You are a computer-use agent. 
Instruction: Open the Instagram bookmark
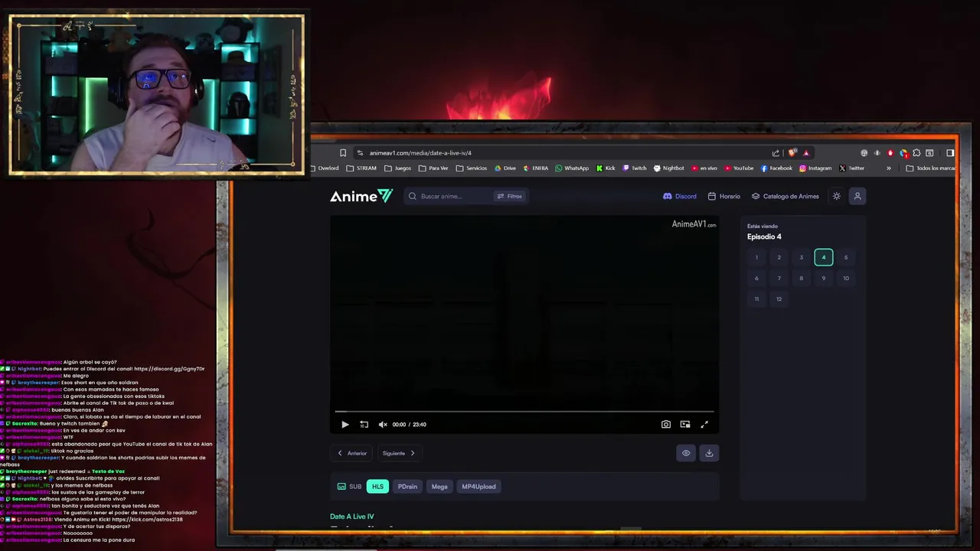tap(815, 168)
